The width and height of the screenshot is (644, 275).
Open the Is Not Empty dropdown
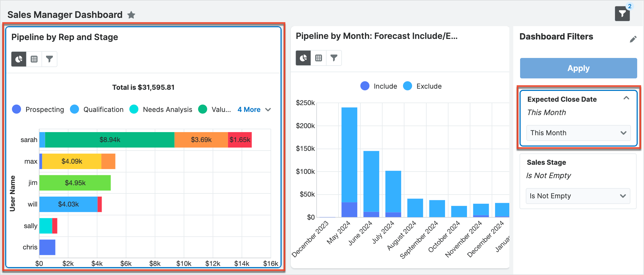point(578,196)
